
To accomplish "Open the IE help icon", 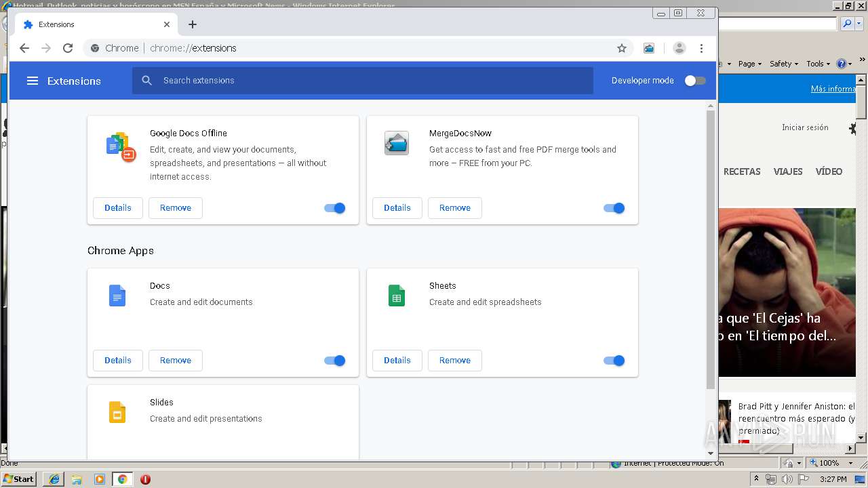I will [841, 64].
